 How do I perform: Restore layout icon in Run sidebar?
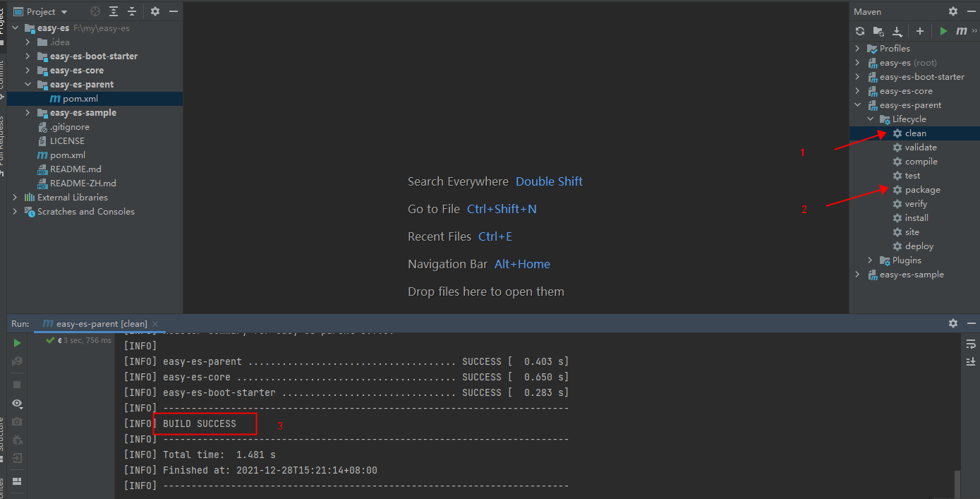pyautogui.click(x=17, y=481)
